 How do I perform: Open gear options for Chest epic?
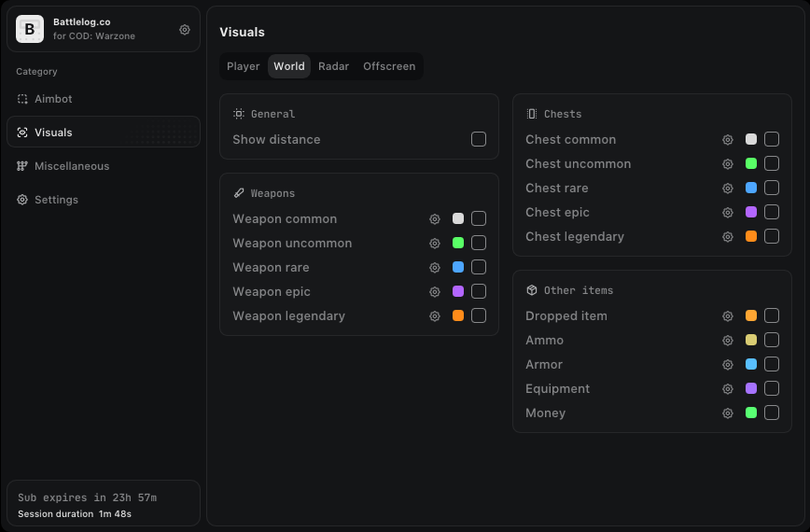pos(728,212)
